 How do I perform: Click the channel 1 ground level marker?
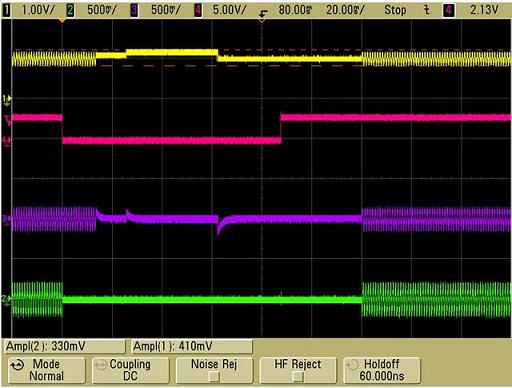[7, 99]
